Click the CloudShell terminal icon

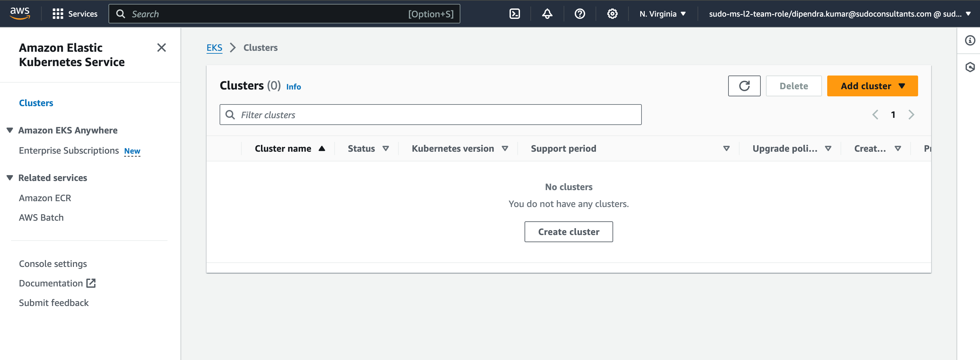(x=514, y=14)
